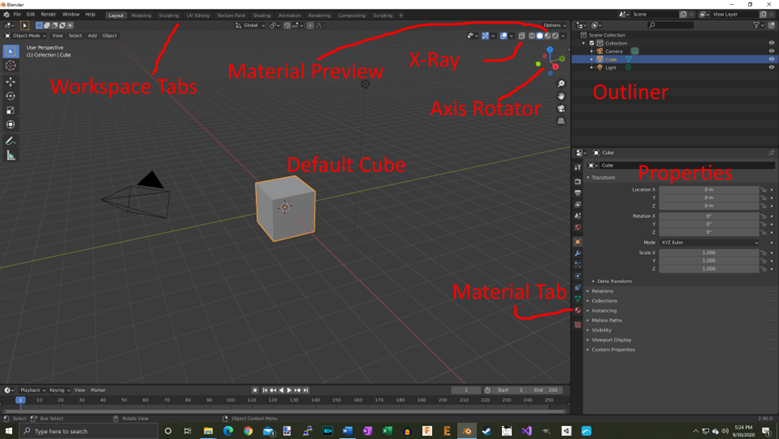
Task: Open the rotation Mode XYZ Euler dropdown
Action: [708, 243]
